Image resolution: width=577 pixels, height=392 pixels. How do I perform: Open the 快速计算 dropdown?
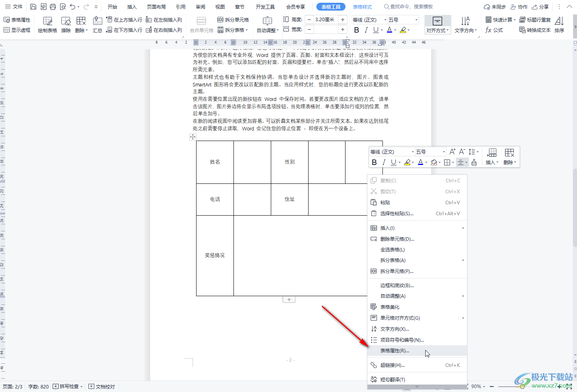(501, 20)
